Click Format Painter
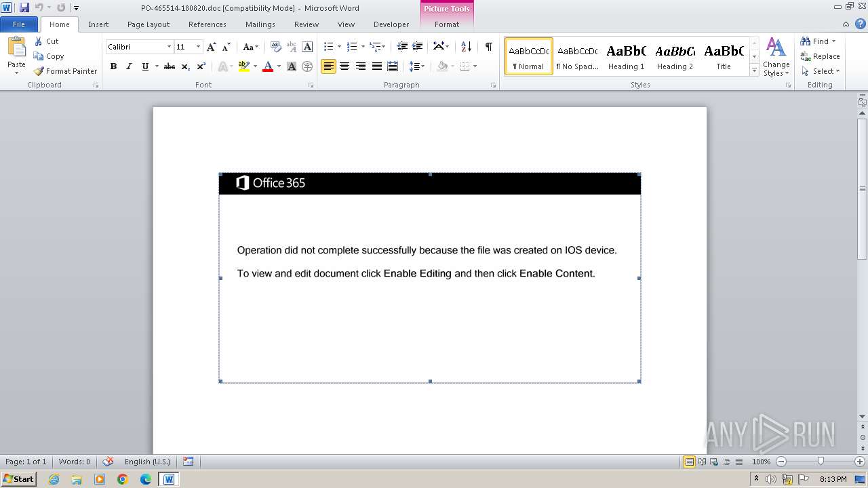 click(66, 71)
